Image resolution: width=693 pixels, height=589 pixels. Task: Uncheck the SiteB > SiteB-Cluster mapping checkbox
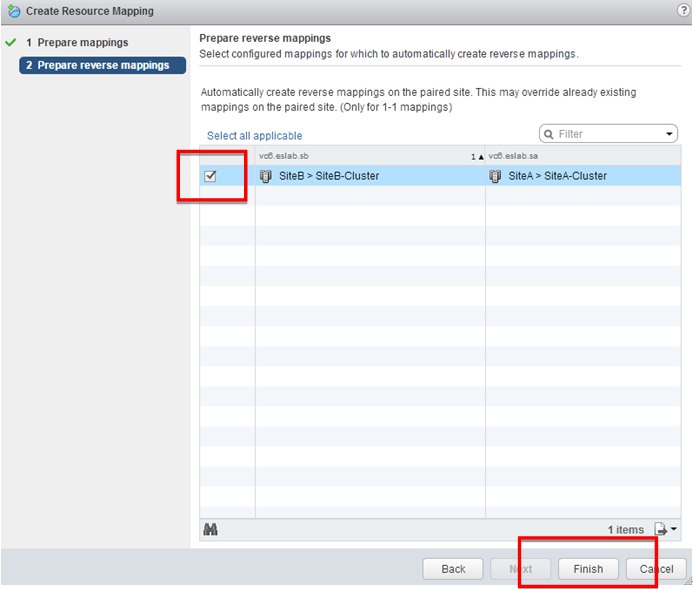pyautogui.click(x=210, y=176)
